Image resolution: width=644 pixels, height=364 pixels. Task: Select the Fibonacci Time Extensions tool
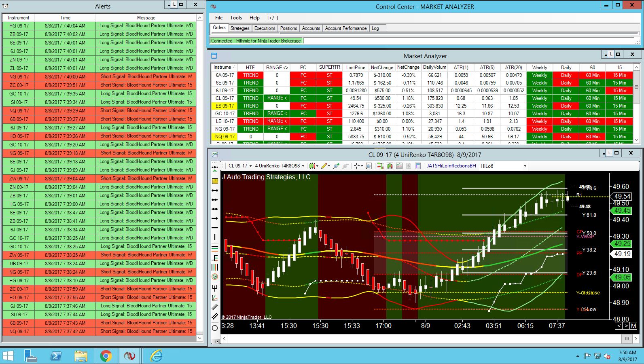coord(215,267)
